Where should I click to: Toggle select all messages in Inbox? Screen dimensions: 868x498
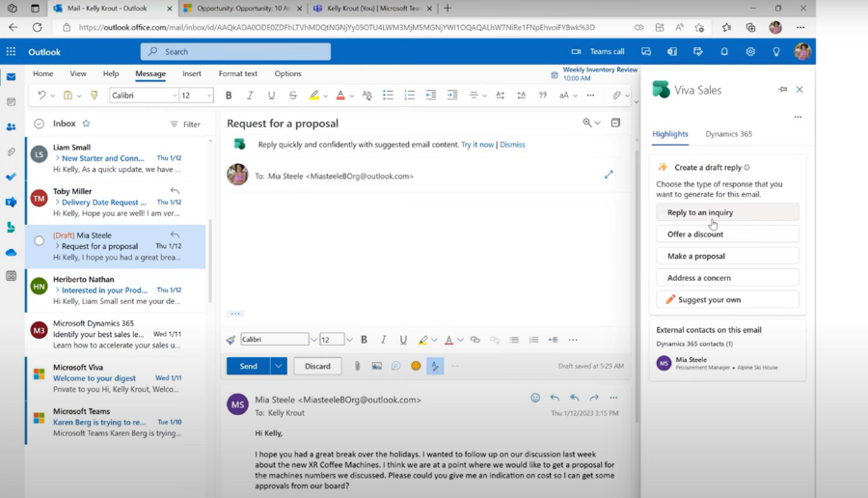(x=39, y=124)
